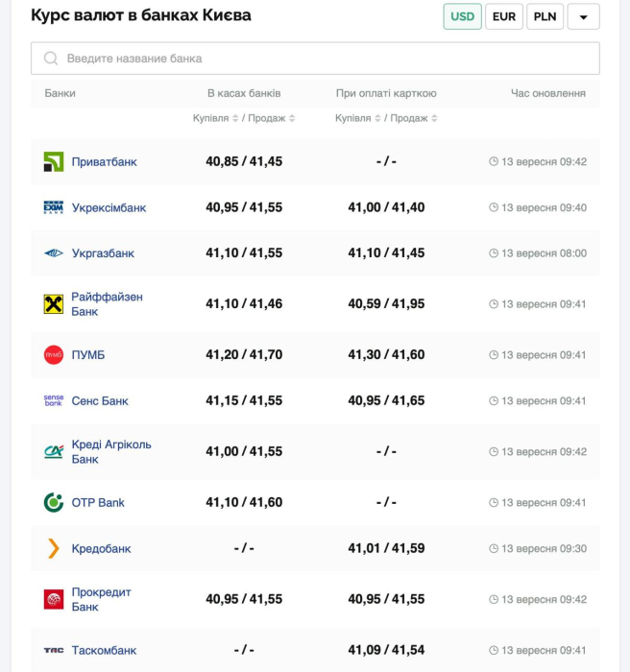Screen dimensions: 630x672
Task: Select the USD currency toggle
Action: point(462,16)
